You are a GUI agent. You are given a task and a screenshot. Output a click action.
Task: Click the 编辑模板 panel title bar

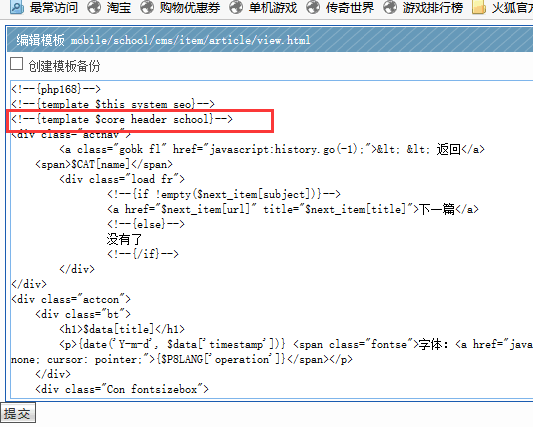tap(270, 39)
